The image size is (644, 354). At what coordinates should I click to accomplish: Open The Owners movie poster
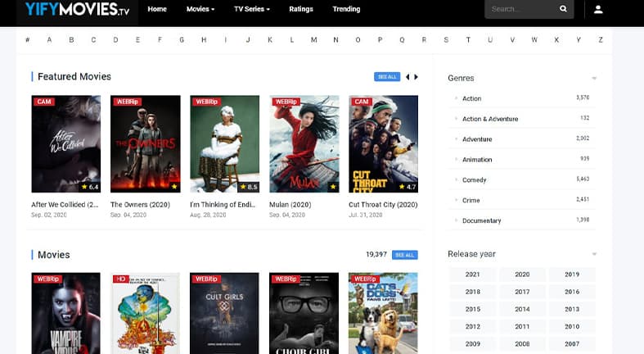[146, 144]
